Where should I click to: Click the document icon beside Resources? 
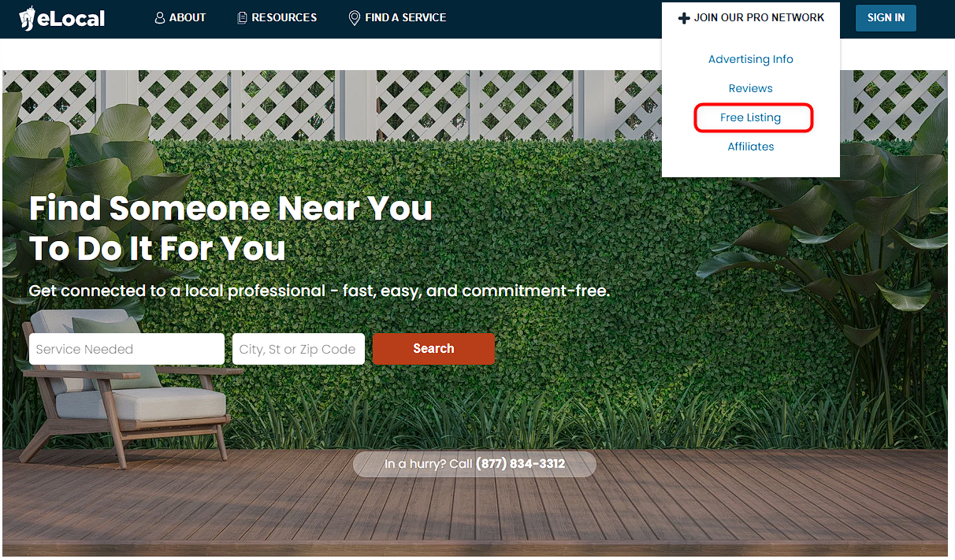pyautogui.click(x=242, y=17)
